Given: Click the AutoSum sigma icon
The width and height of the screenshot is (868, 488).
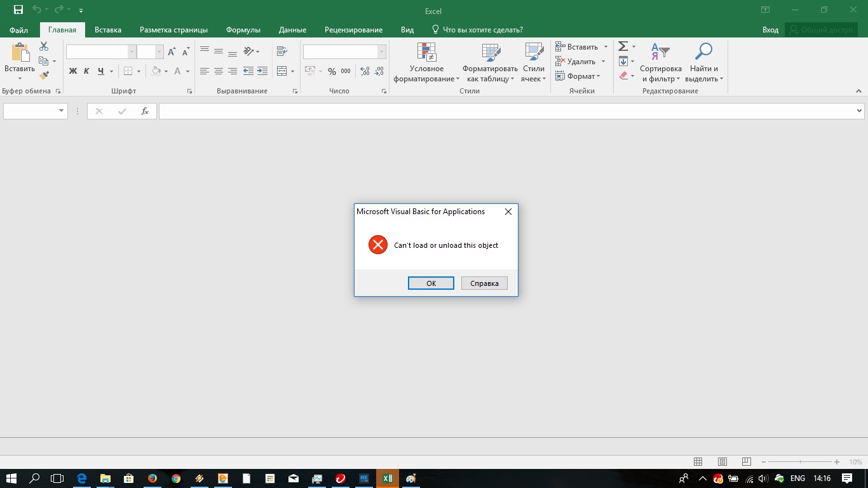Looking at the screenshot, I should pos(623,46).
